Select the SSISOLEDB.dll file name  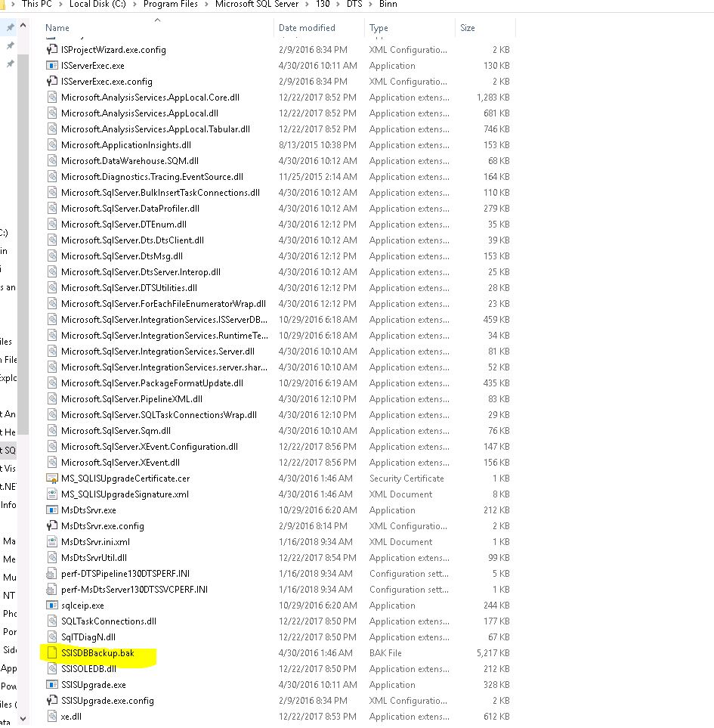(x=88, y=668)
